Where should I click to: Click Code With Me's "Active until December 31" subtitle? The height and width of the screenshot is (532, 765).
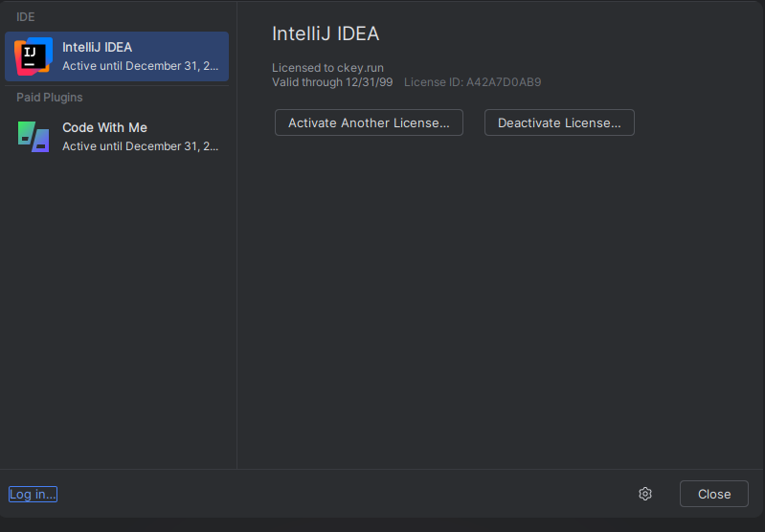[x=140, y=146]
